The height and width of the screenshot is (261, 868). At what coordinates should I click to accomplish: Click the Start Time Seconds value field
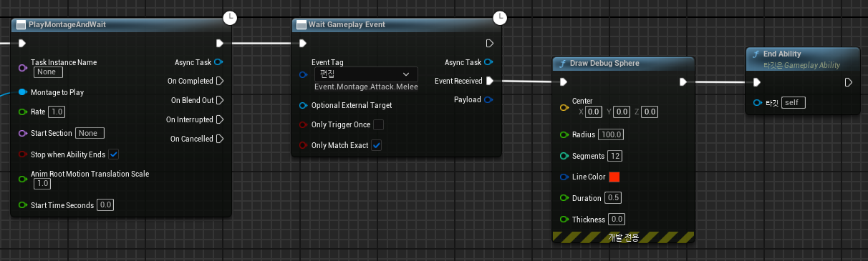105,205
